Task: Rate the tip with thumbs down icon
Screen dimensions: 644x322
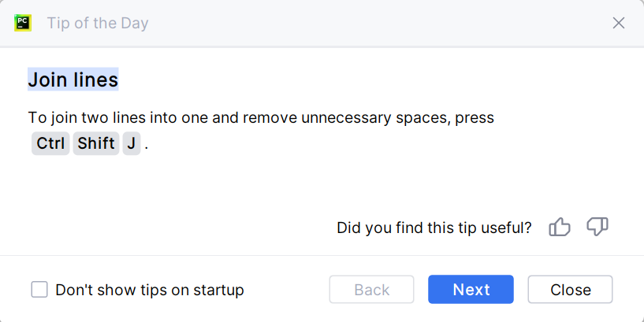Action: [x=597, y=228]
